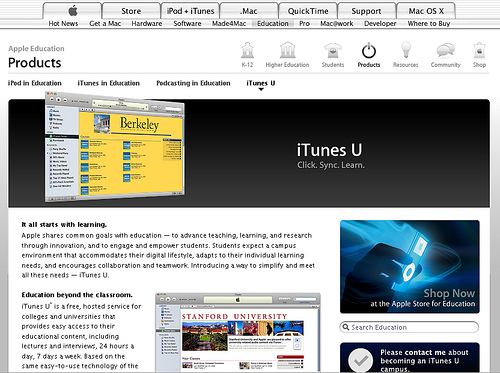This screenshot has height=373, width=500.
Task: Click the checkmark on contact me banner
Action: click(x=360, y=360)
